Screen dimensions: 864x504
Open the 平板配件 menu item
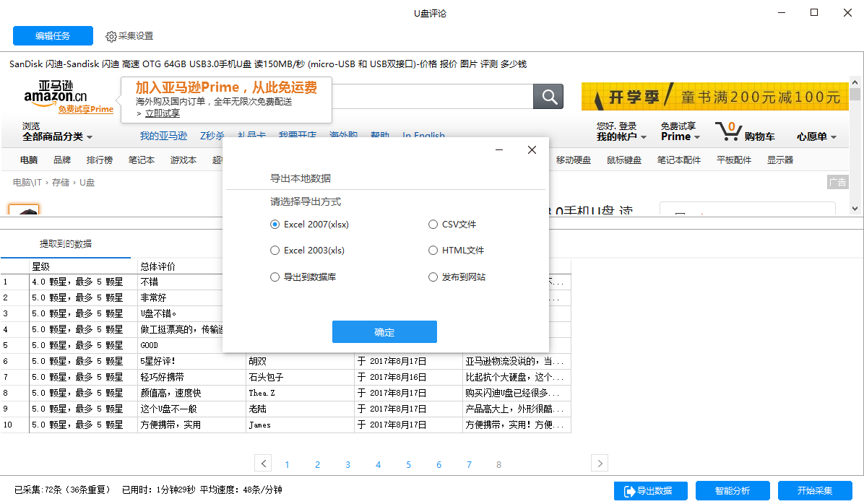[x=734, y=160]
